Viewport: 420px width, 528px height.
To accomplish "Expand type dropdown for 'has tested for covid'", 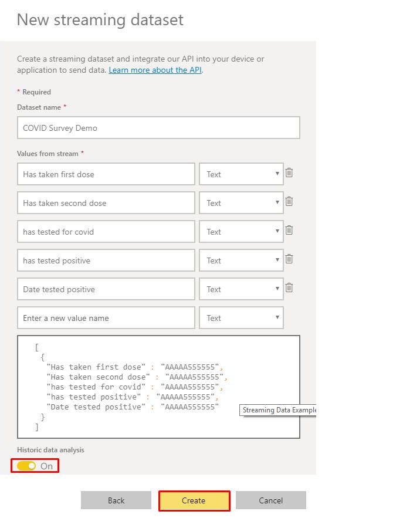I will pyautogui.click(x=241, y=232).
